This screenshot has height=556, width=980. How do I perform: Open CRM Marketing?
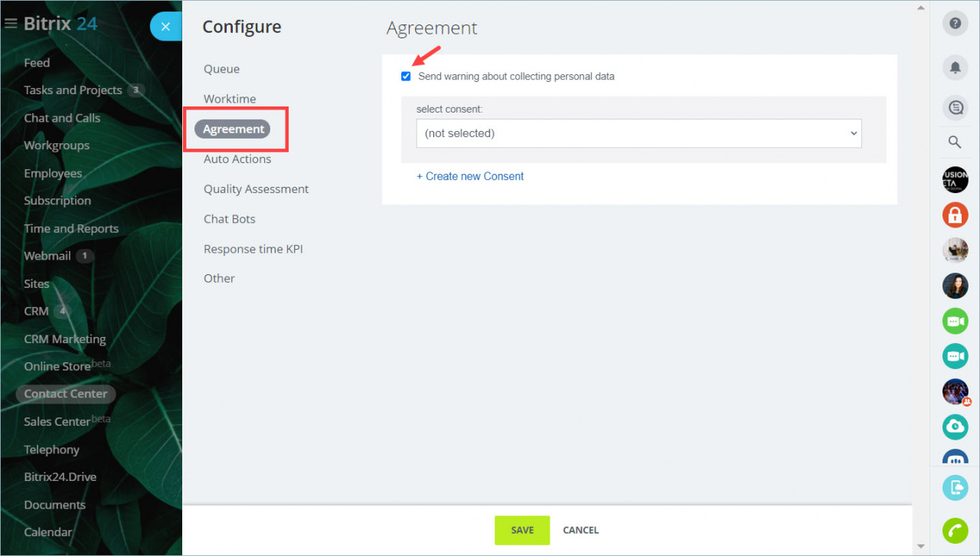[65, 339]
